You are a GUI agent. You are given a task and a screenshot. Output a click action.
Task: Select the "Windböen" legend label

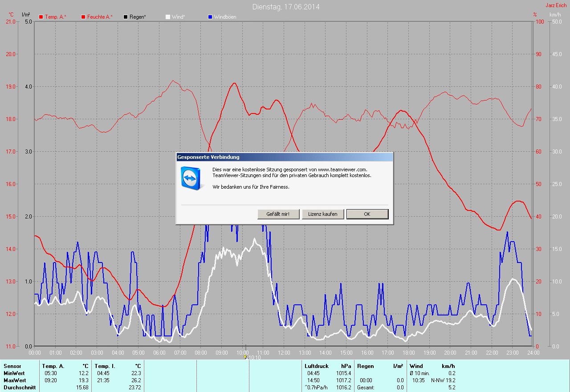225,17
